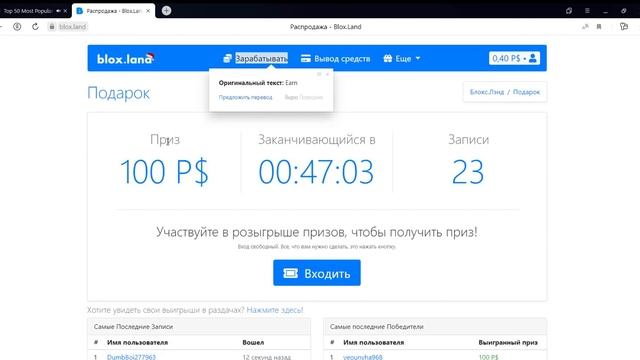Screen dimensions: 640x360
Task: Click the card icon beside Вывод средств
Action: click(x=306, y=58)
